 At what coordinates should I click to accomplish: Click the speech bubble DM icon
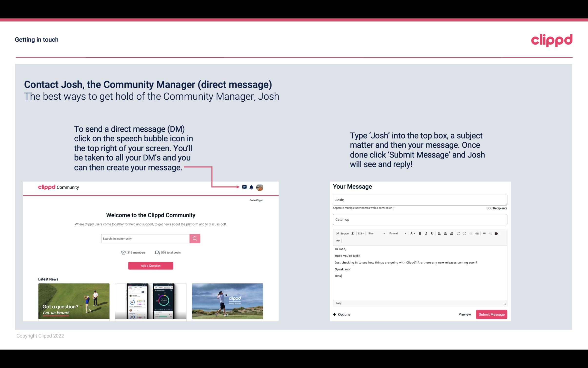click(x=245, y=187)
